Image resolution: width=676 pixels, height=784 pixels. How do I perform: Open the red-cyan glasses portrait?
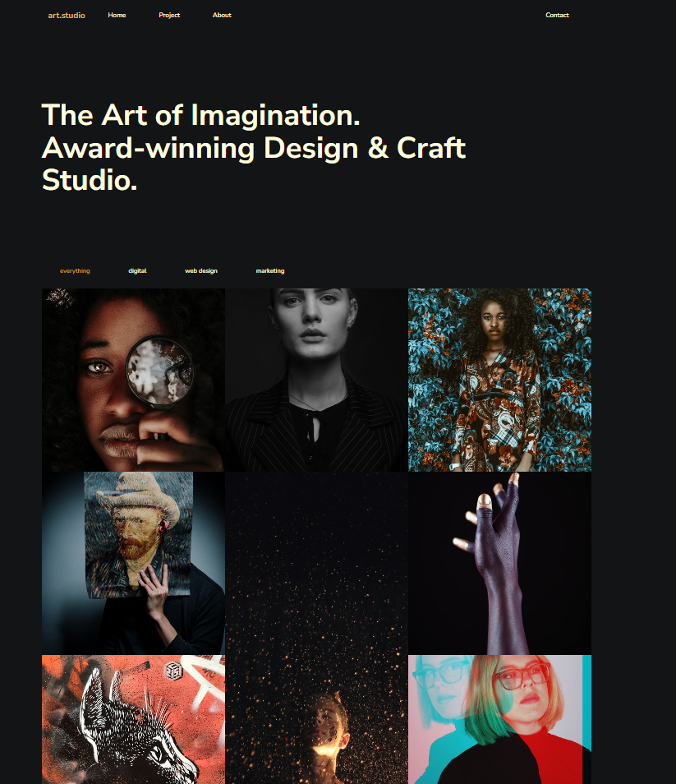tap(499, 720)
